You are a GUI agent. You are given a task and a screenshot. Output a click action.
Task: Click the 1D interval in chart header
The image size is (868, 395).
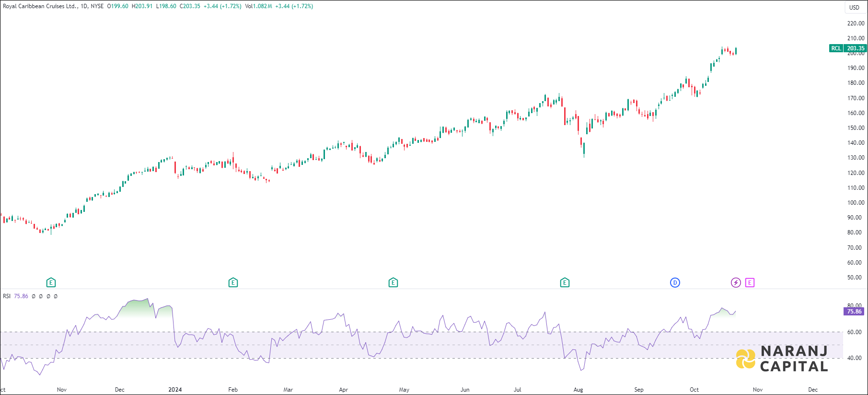[84, 6]
